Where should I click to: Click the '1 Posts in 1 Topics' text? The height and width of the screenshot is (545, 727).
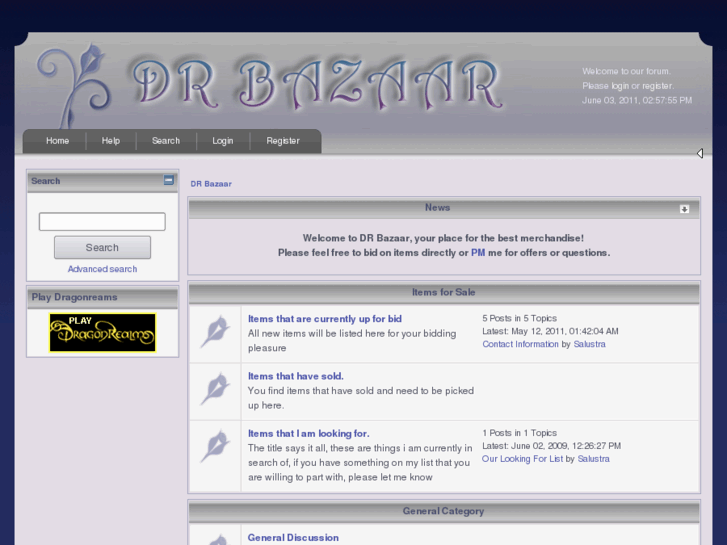[x=519, y=433]
